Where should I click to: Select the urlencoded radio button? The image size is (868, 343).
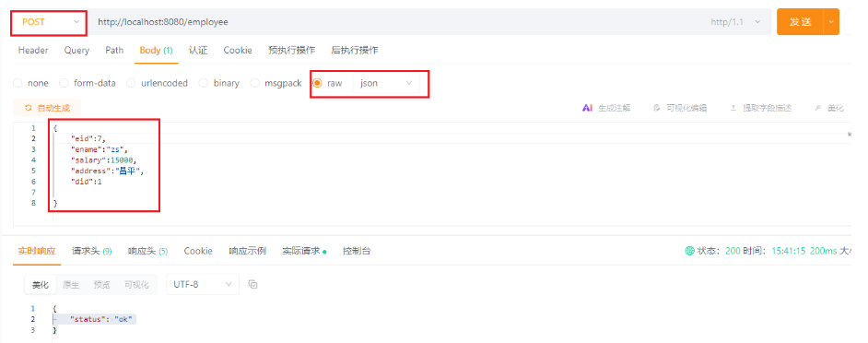tap(131, 83)
